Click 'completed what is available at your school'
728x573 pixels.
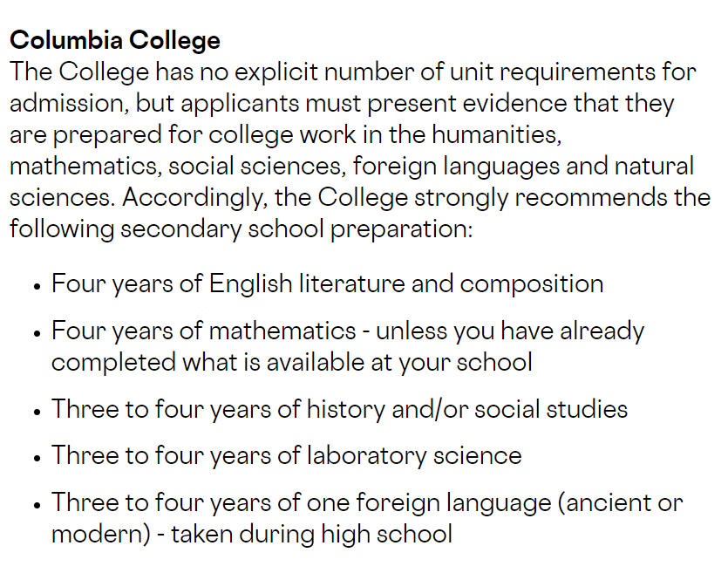[291, 361]
